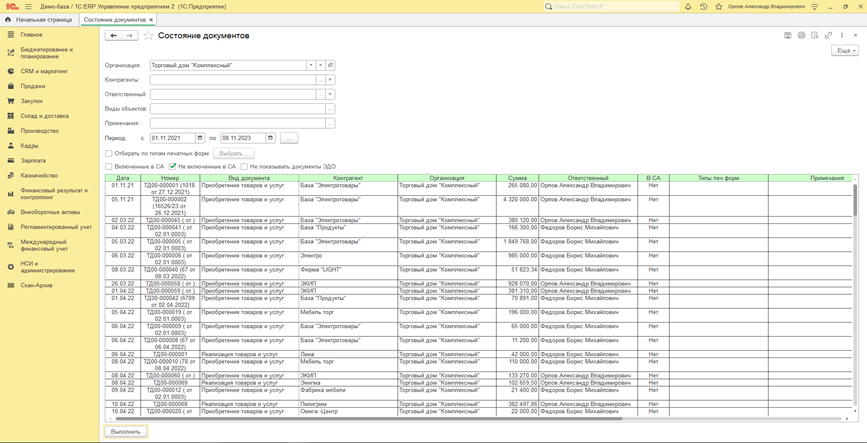Open CRM и маркетинг section icon
The image size is (867, 443).
pos(10,71)
